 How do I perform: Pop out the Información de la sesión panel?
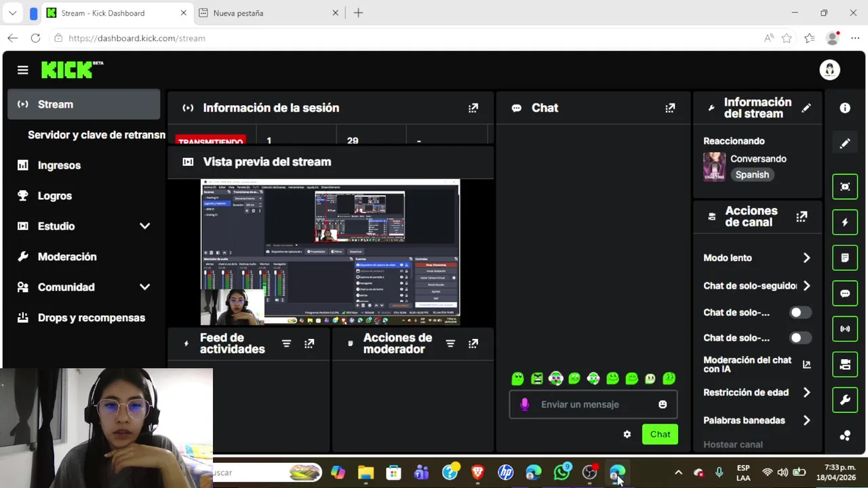[473, 108]
